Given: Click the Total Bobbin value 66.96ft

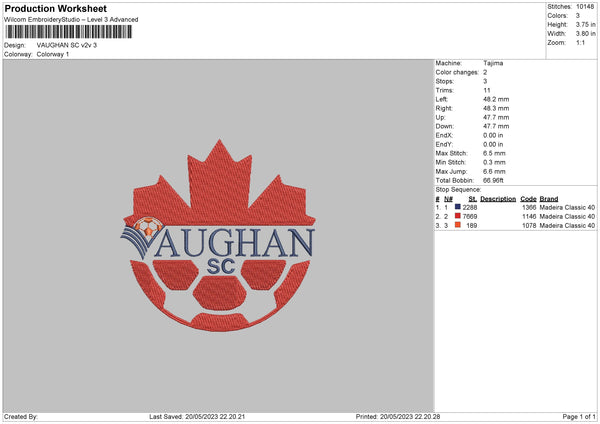Looking at the screenshot, I should (x=493, y=180).
